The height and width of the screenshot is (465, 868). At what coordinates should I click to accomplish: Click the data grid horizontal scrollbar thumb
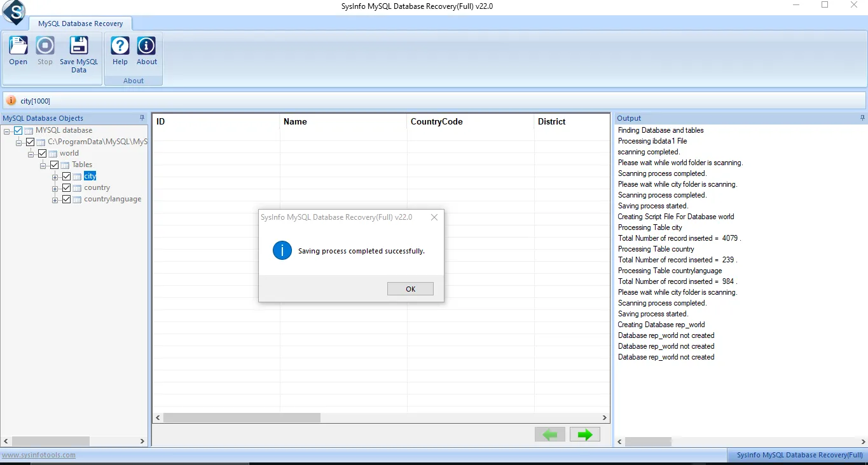point(242,417)
